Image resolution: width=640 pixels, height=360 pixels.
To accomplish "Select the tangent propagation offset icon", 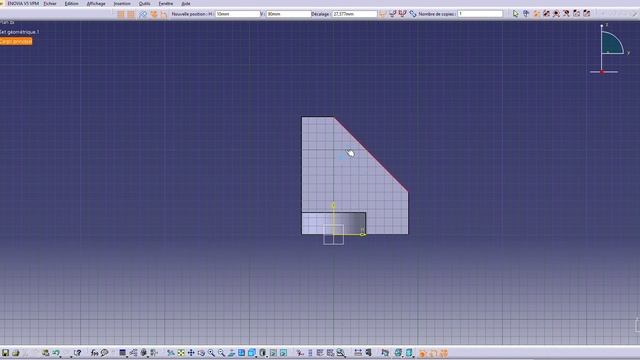I will pos(393,14).
